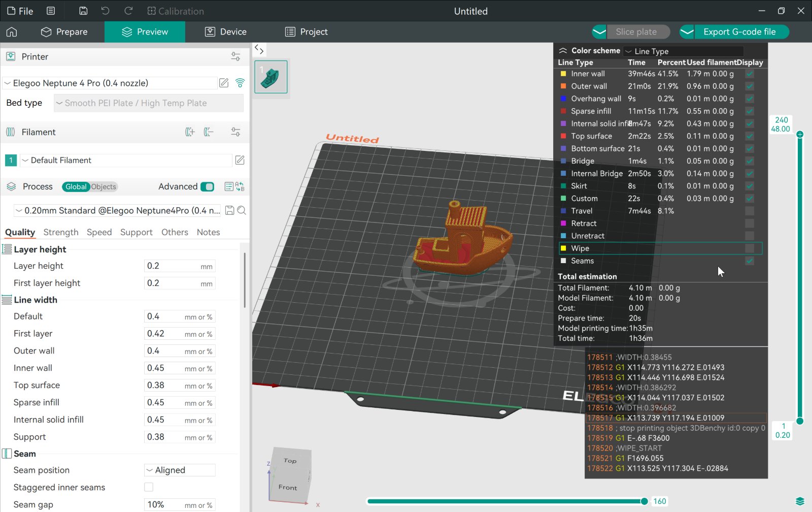Viewport: 812px width, 512px height.
Task: Open the File menu
Action: click(20, 11)
